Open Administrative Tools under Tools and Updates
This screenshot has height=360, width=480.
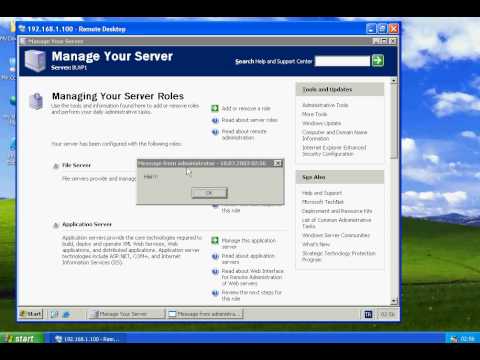(325, 105)
